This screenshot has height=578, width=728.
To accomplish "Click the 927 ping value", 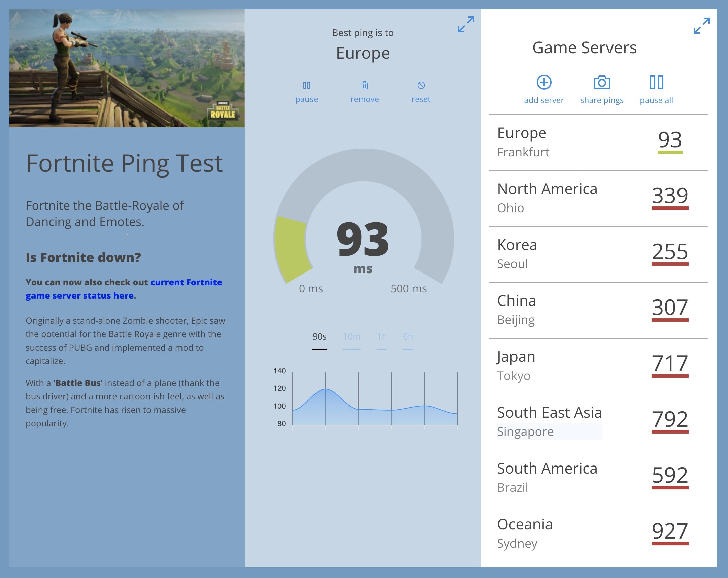I will tap(670, 531).
